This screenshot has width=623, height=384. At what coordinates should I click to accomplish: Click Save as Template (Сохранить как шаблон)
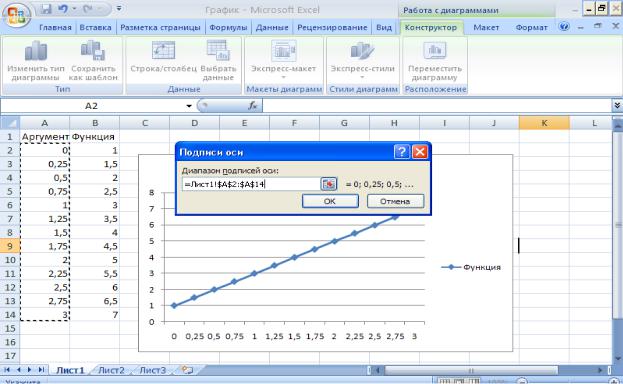point(93,60)
